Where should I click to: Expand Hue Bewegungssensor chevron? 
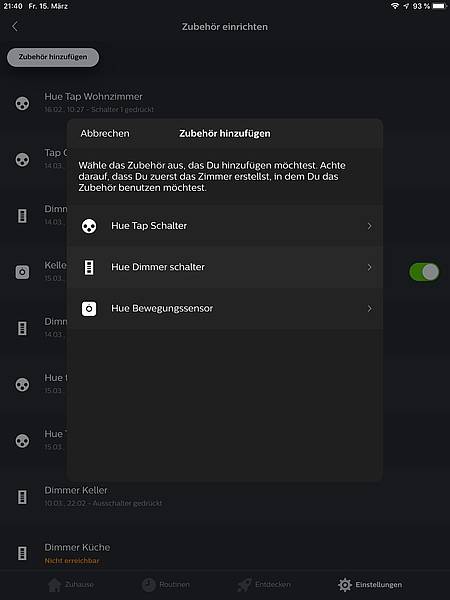pyautogui.click(x=369, y=308)
